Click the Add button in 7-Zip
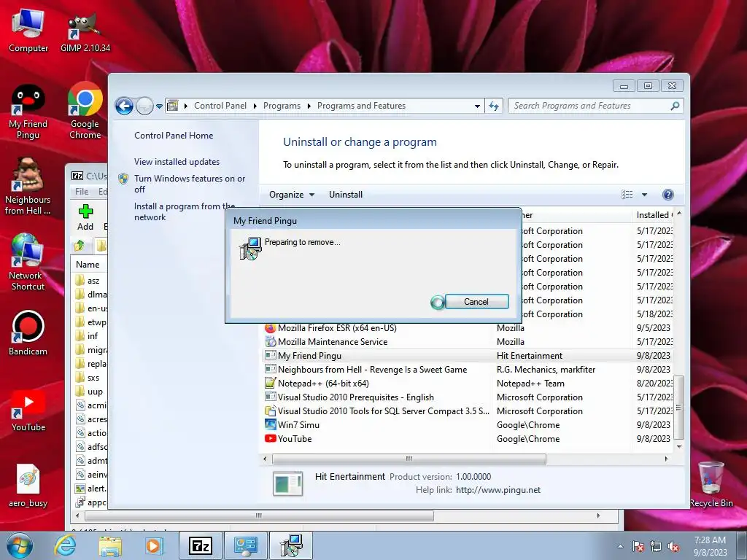The width and height of the screenshot is (747, 560). click(85, 217)
